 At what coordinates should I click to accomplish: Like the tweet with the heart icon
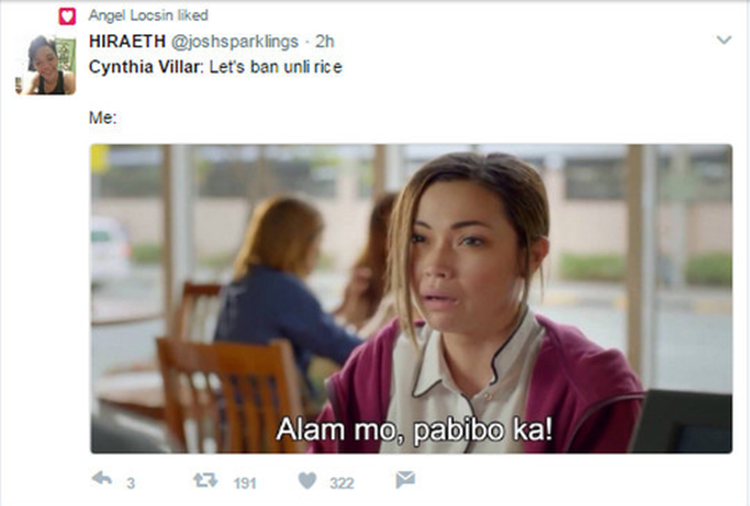(x=307, y=481)
